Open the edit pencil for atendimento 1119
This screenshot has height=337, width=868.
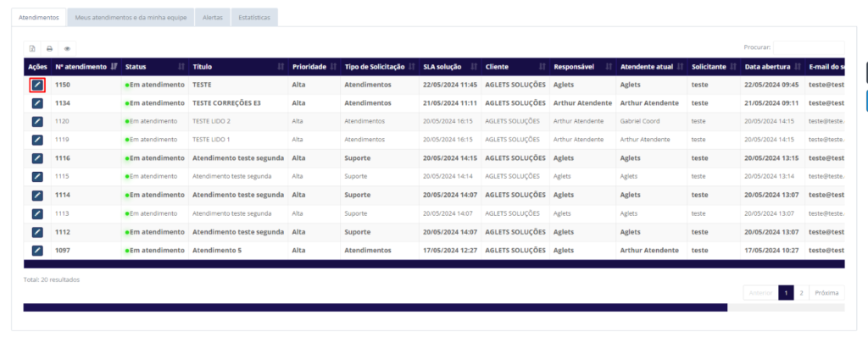pos(37,140)
